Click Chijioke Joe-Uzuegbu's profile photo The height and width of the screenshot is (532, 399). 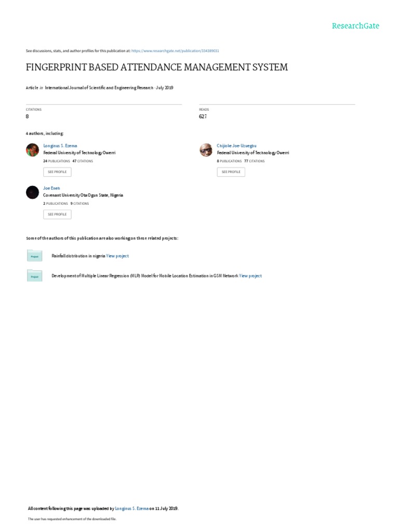pyautogui.click(x=206, y=150)
